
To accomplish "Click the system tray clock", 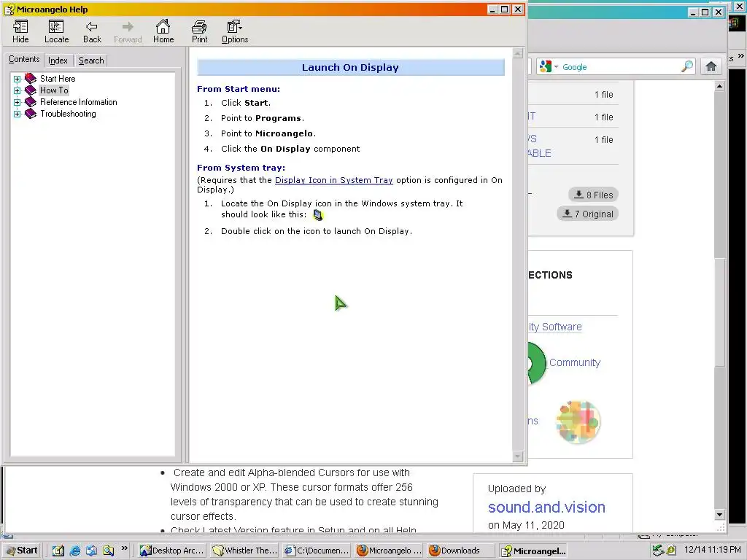I will 713,550.
